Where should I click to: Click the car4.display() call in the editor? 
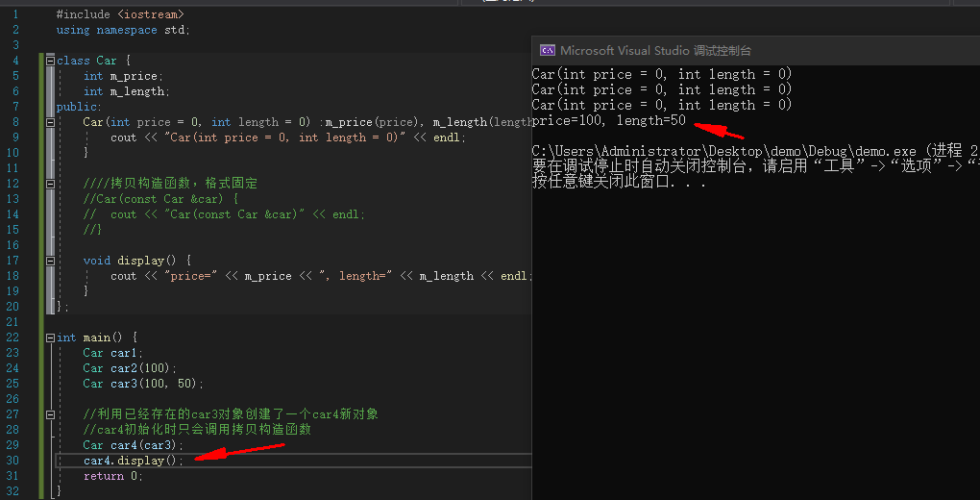(x=132, y=461)
